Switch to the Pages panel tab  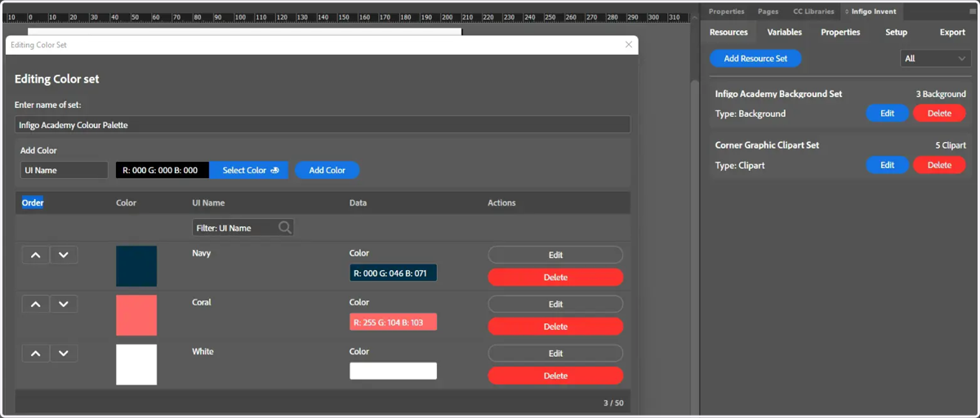(x=768, y=11)
